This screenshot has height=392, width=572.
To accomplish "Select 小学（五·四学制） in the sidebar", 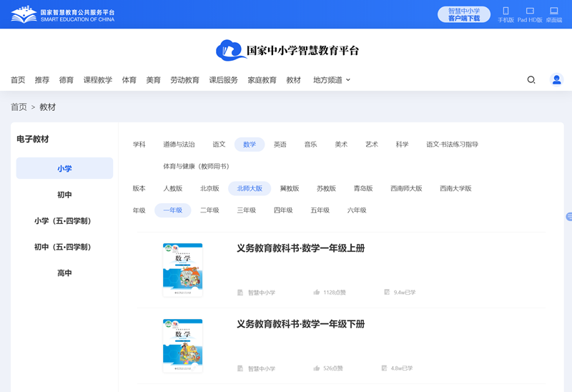I will click(63, 221).
